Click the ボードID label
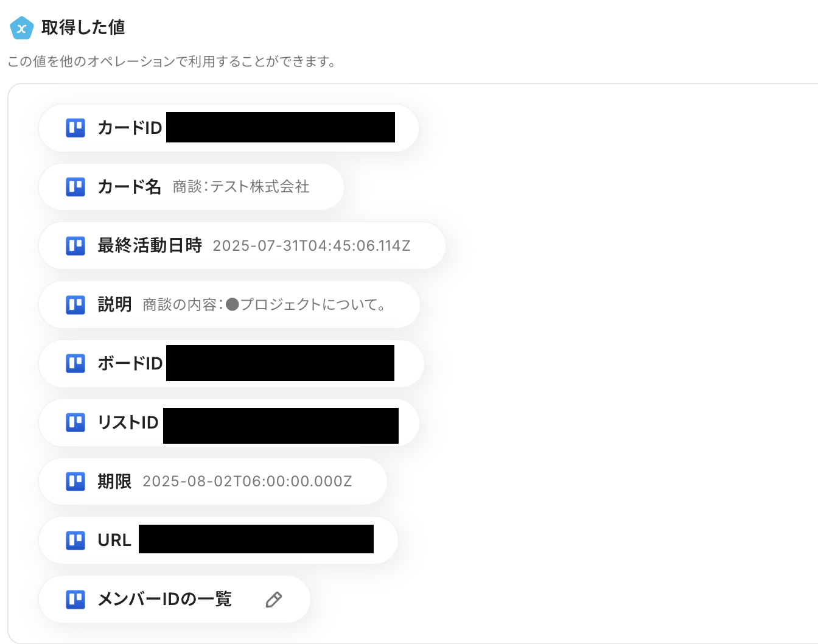This screenshot has height=644, width=818. tap(130, 363)
